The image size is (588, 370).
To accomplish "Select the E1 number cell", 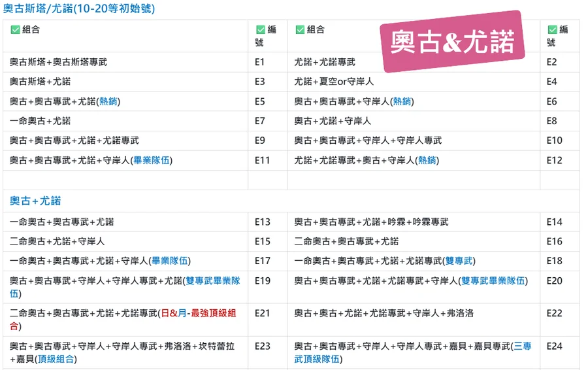I will (x=259, y=62).
